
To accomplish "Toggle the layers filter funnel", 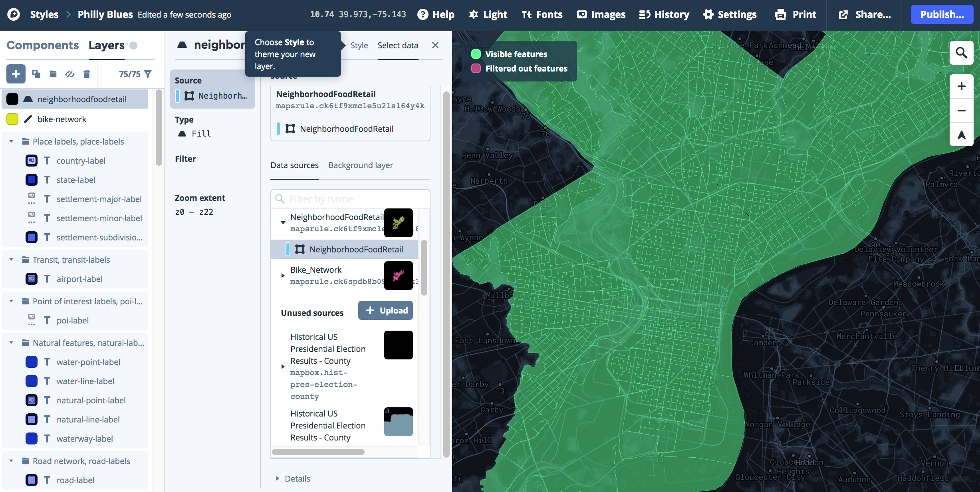I will click(148, 74).
